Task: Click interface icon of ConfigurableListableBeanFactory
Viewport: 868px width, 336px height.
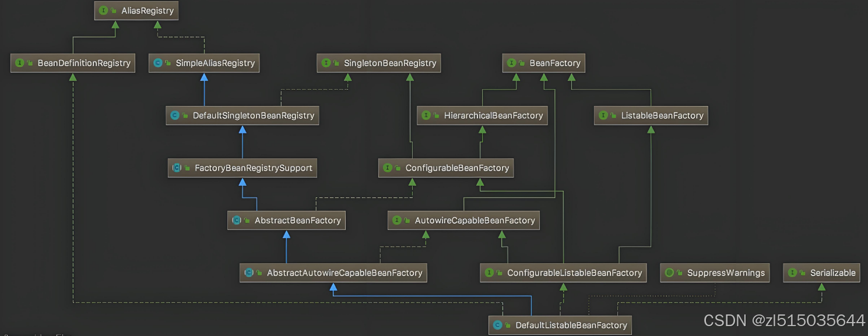Action: (489, 273)
